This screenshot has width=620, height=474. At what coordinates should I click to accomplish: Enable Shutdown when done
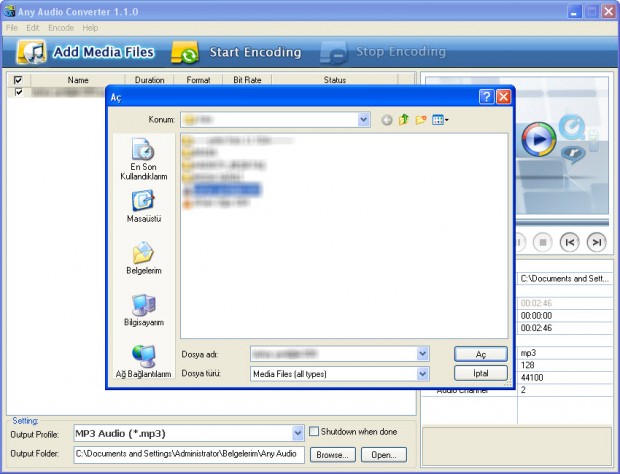(314, 431)
